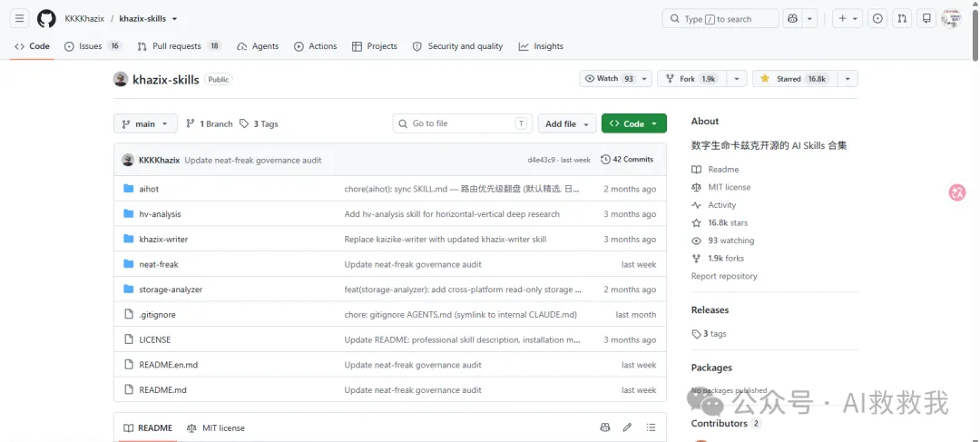Open the green Code dropdown button

pos(633,123)
